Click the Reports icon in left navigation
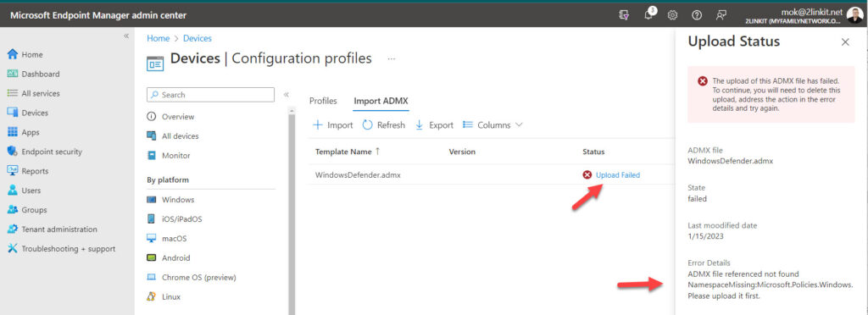Viewport: 868px width, 315px height. pyautogui.click(x=12, y=171)
